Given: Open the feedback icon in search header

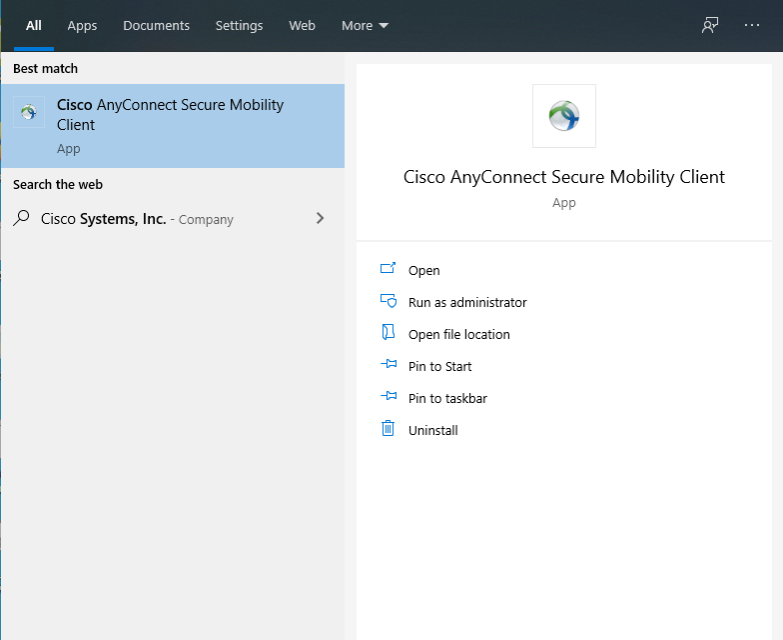Looking at the screenshot, I should pos(710,26).
